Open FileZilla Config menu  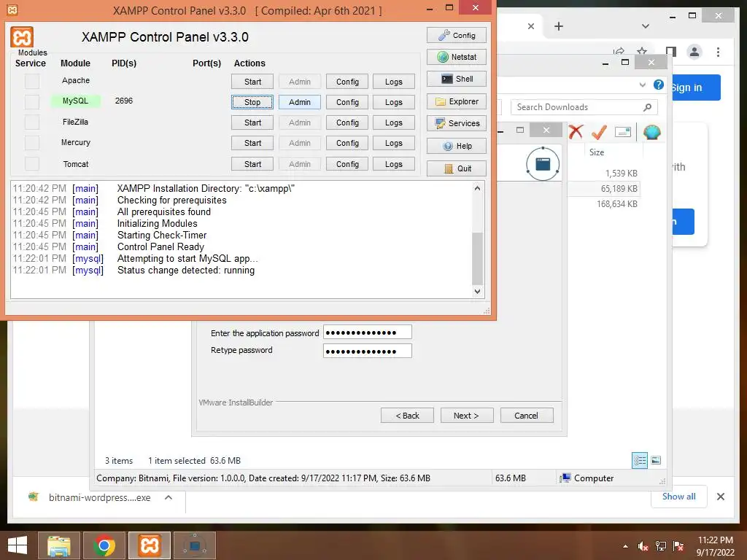(347, 122)
